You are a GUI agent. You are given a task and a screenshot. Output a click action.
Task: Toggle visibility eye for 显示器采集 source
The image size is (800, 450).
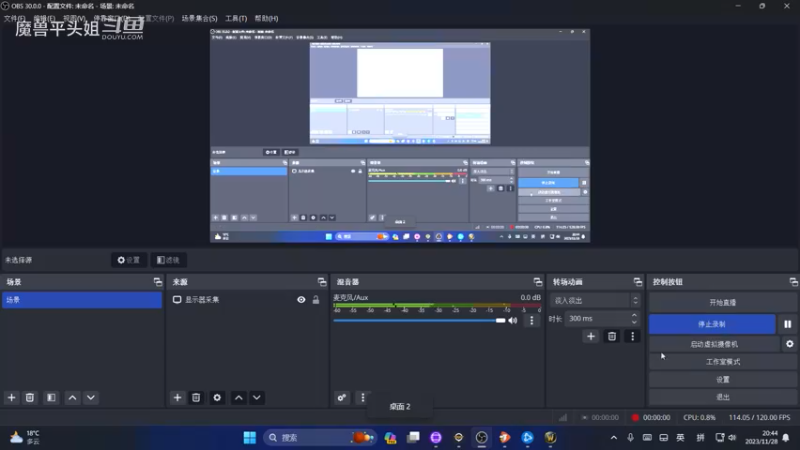pos(301,299)
